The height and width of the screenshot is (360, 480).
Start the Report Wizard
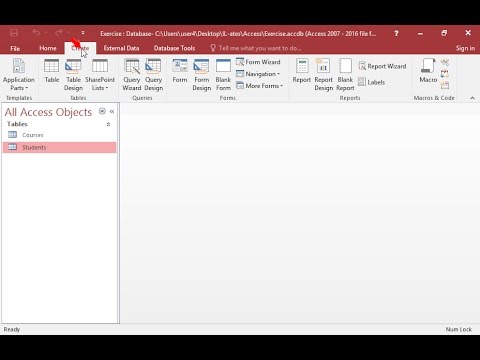[382, 66]
